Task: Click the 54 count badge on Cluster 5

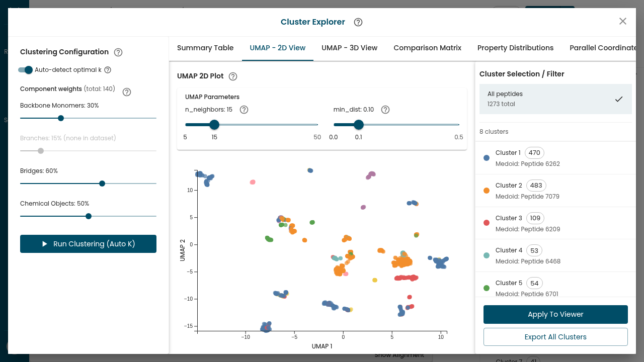Action: pos(534,283)
